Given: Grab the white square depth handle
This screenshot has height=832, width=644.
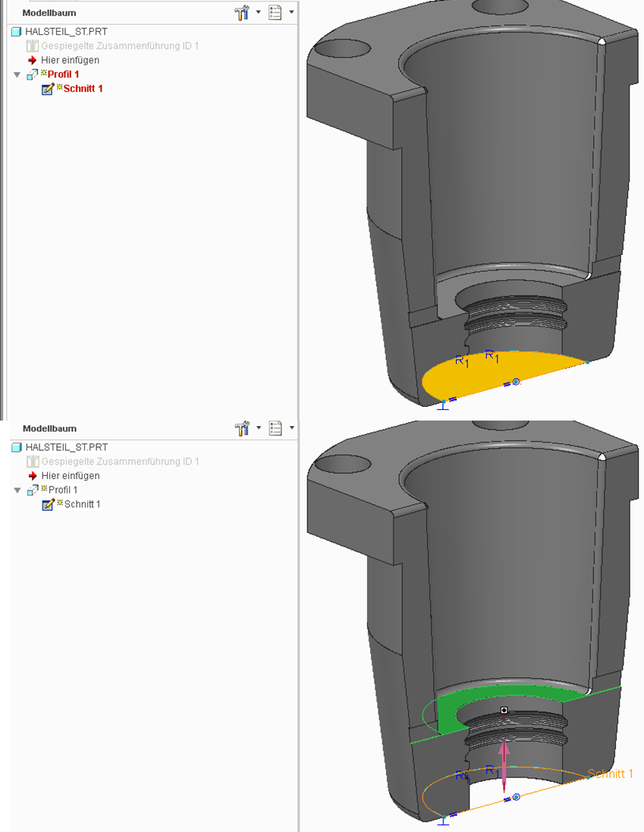Looking at the screenshot, I should (504, 710).
